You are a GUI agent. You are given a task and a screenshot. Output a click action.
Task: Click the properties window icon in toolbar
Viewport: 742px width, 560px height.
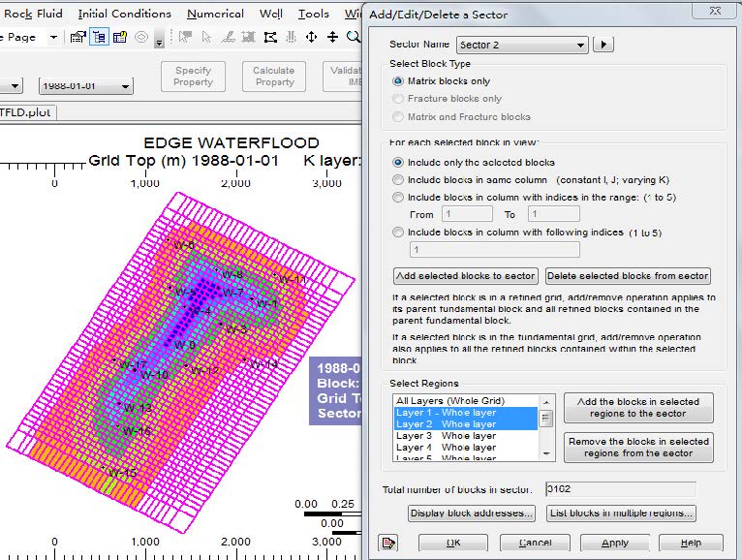tap(120, 37)
